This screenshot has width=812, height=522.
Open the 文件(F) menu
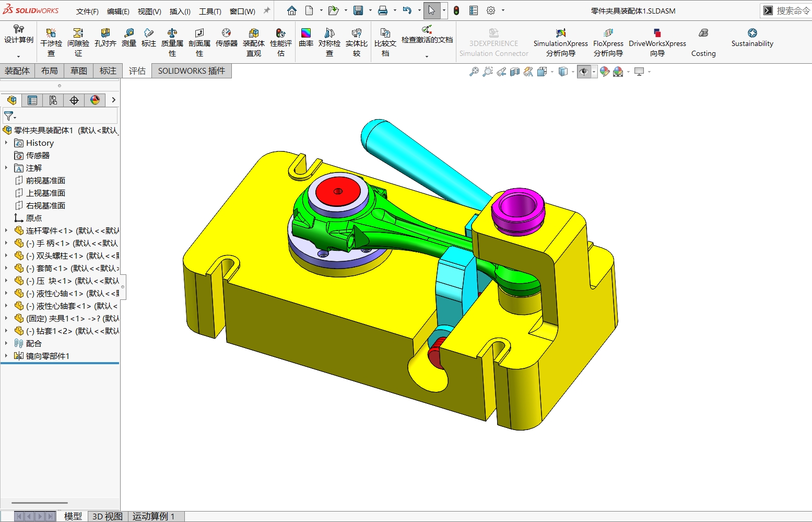click(x=87, y=11)
